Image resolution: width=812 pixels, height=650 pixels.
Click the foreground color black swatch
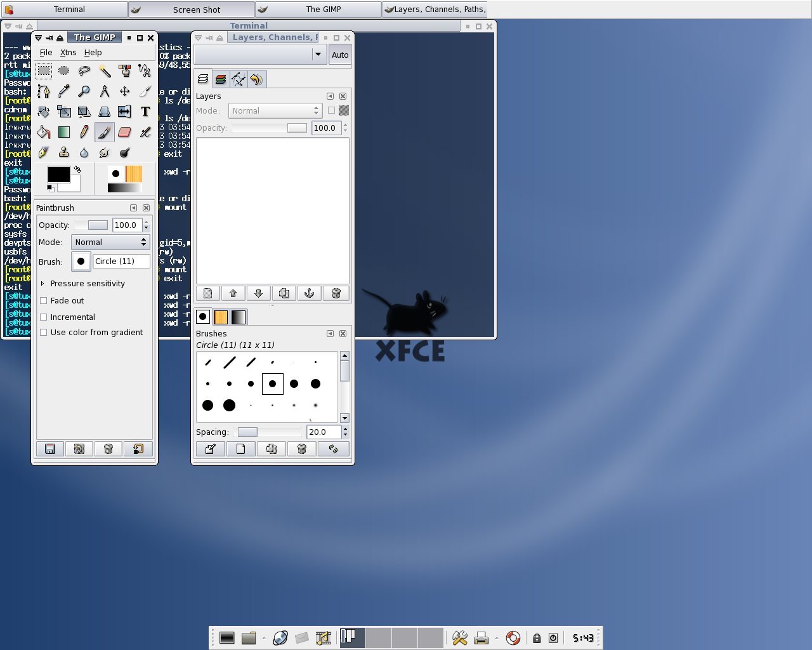click(x=59, y=175)
